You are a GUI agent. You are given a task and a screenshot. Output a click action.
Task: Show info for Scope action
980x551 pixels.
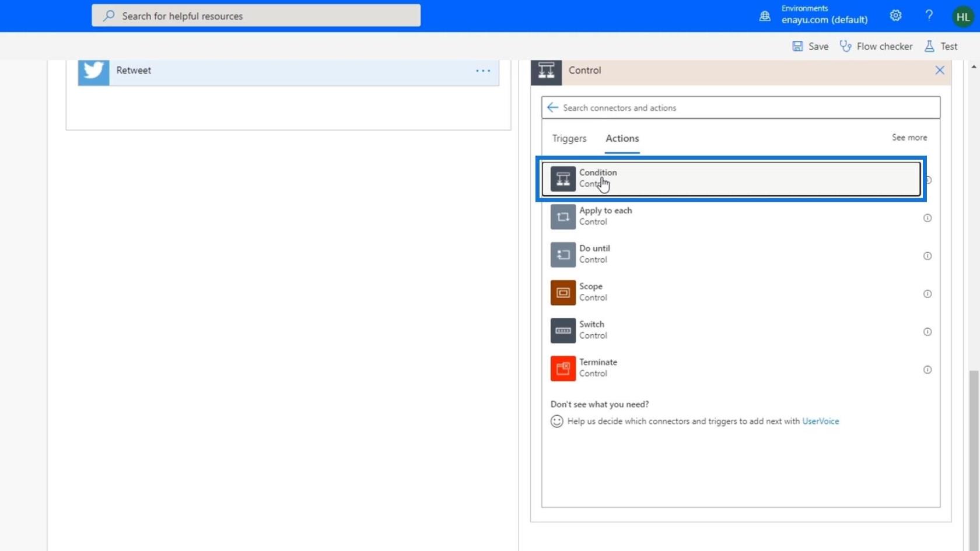click(928, 294)
